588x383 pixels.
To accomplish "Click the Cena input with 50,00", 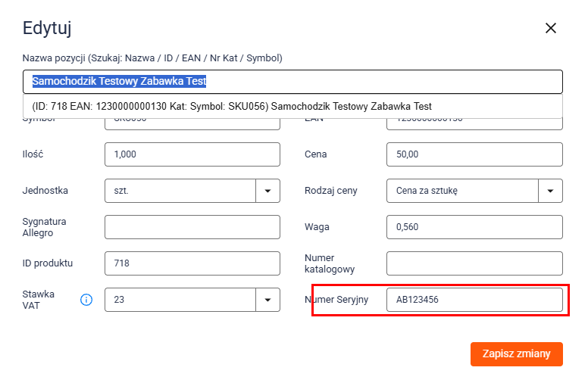I will click(x=474, y=154).
